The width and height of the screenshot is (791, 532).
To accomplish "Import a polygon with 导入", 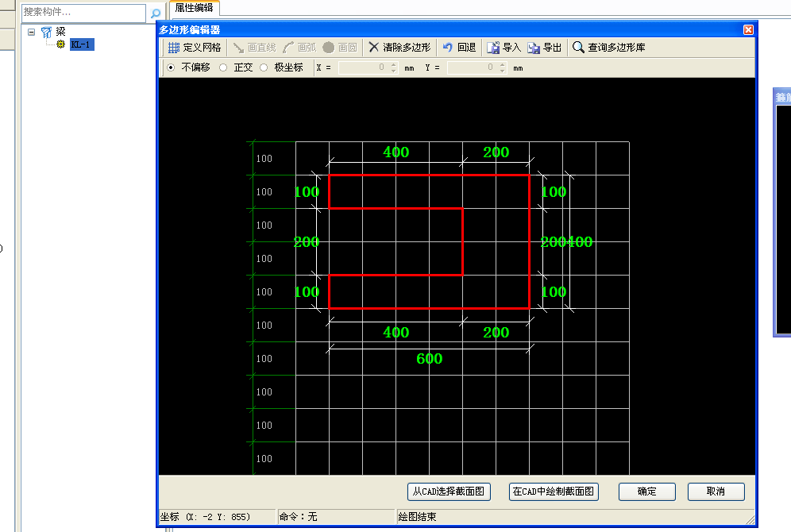I will click(x=504, y=48).
